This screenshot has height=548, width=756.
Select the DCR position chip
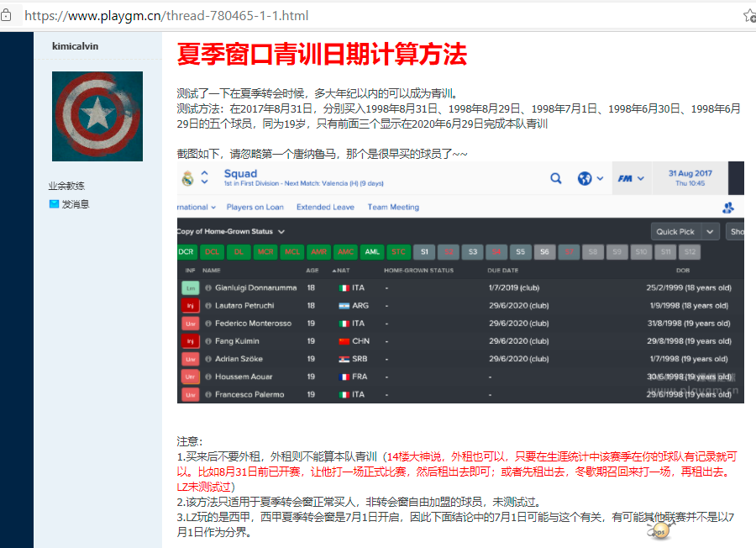[x=186, y=252]
